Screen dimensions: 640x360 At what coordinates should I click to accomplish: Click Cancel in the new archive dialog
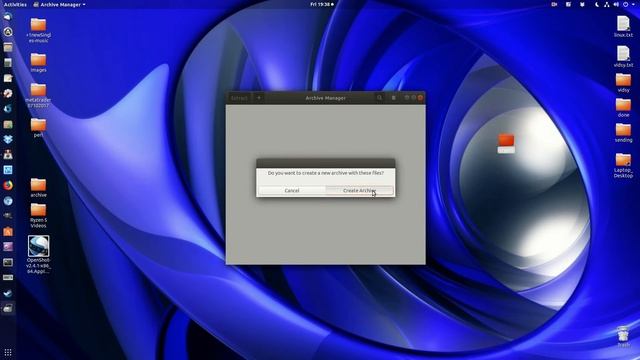pos(292,191)
